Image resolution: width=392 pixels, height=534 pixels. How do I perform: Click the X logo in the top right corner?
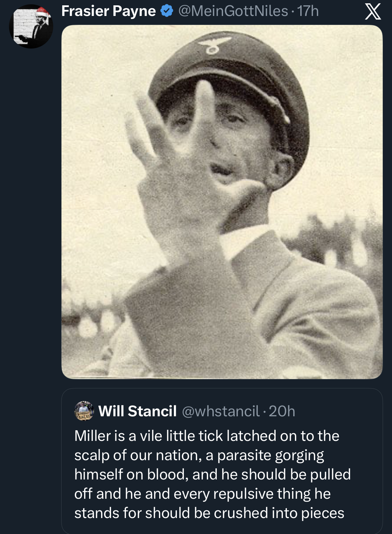click(x=374, y=11)
